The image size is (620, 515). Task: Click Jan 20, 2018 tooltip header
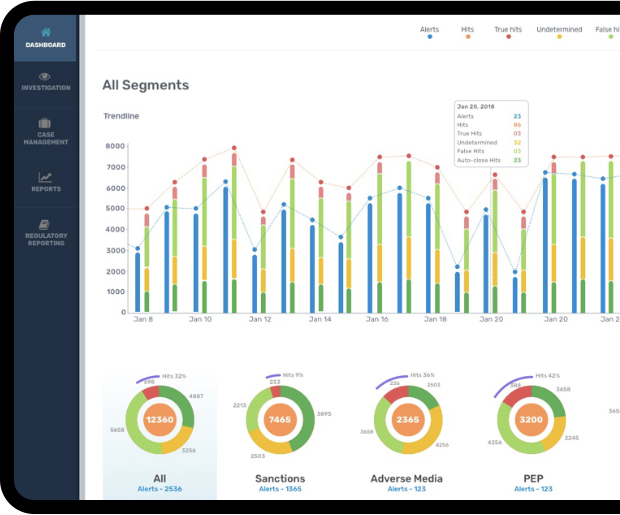pyautogui.click(x=476, y=106)
